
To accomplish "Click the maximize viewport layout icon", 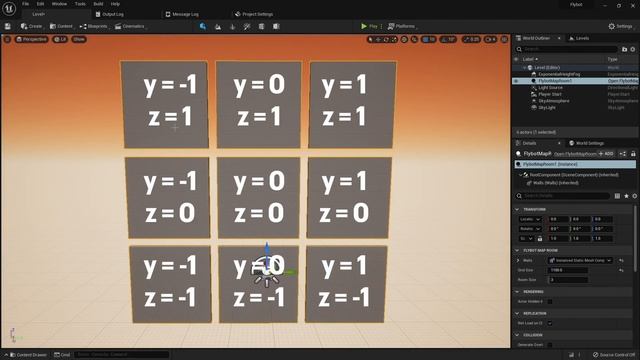I will coord(504,40).
